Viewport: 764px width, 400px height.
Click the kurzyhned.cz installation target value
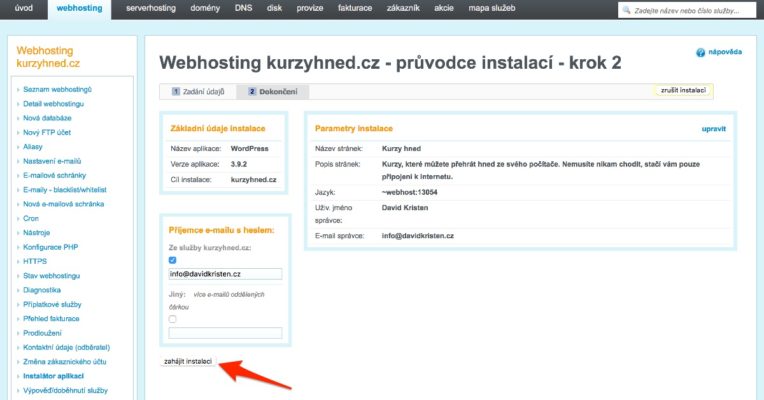point(253,180)
